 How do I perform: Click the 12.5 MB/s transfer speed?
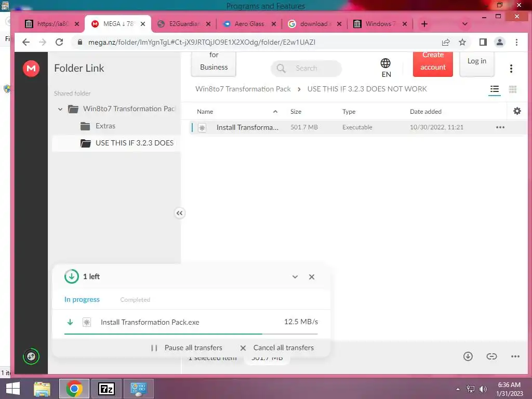tap(301, 322)
